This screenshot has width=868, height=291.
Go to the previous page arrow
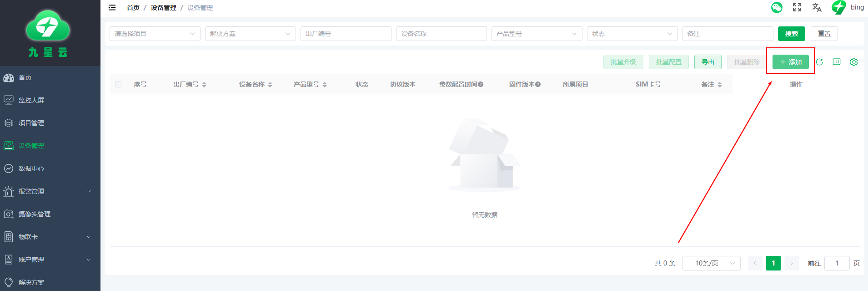point(755,263)
